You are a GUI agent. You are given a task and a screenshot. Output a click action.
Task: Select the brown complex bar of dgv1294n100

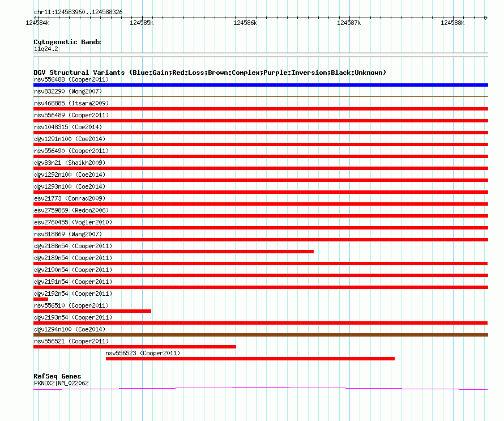[260, 335]
